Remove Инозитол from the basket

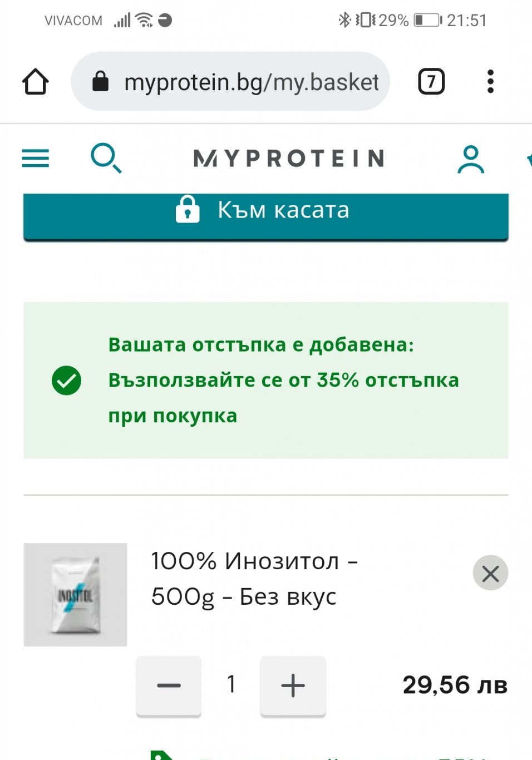pyautogui.click(x=490, y=573)
